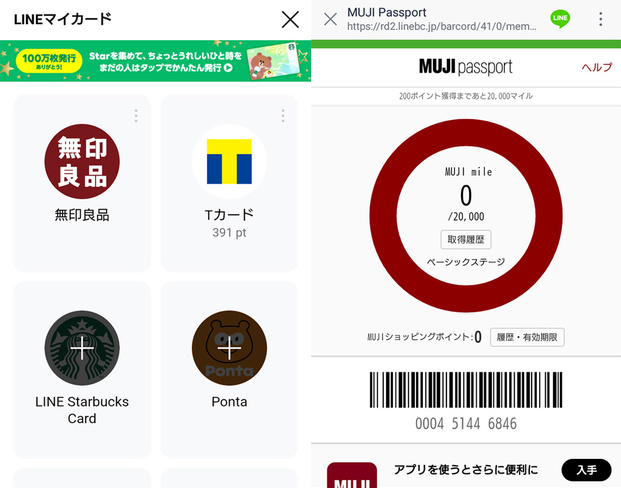Tap the MUJI app icon at bottom
621x488 pixels.
tap(352, 475)
